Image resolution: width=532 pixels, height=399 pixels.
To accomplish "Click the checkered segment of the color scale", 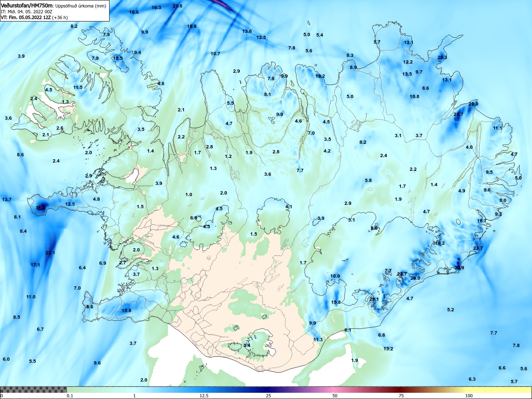I will [x=33, y=389].
